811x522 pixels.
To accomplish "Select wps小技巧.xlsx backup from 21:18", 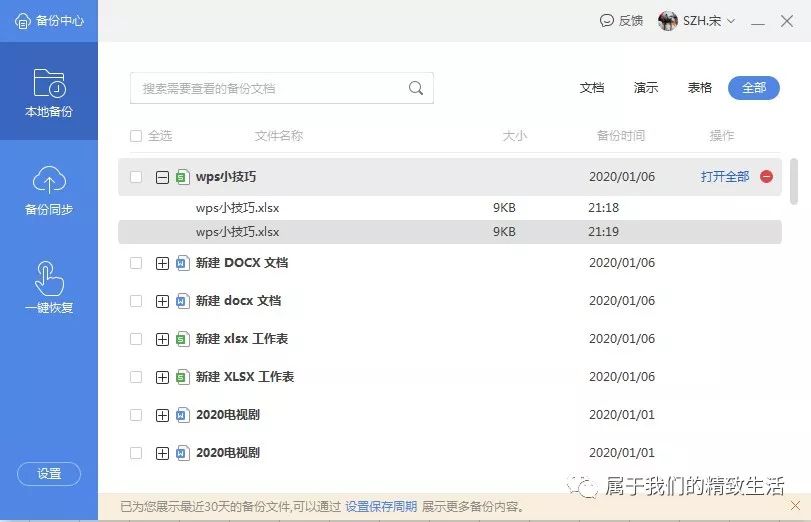I will pos(450,208).
